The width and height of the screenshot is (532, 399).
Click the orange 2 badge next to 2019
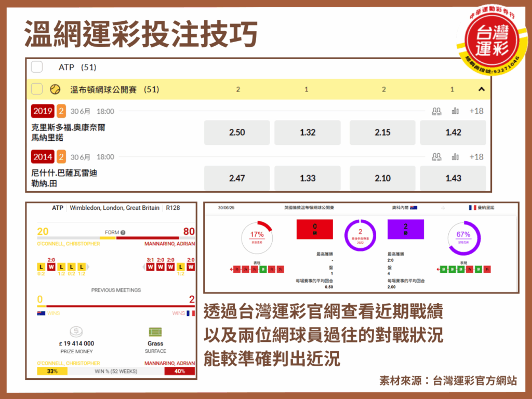click(61, 111)
